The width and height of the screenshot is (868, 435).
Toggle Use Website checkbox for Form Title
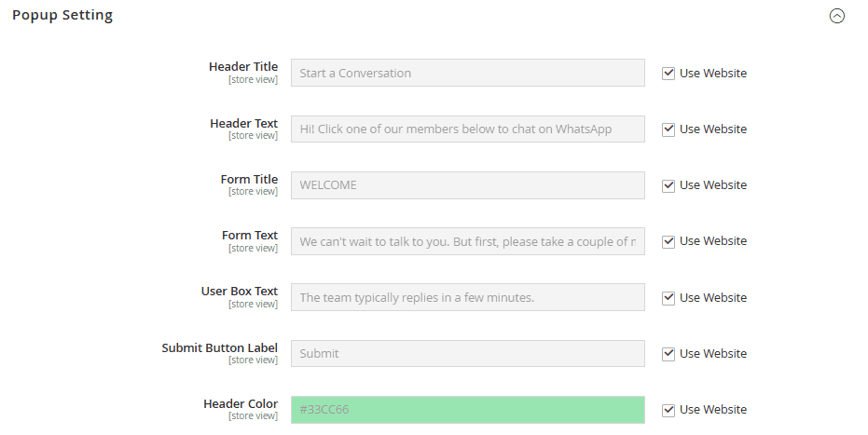[668, 185]
